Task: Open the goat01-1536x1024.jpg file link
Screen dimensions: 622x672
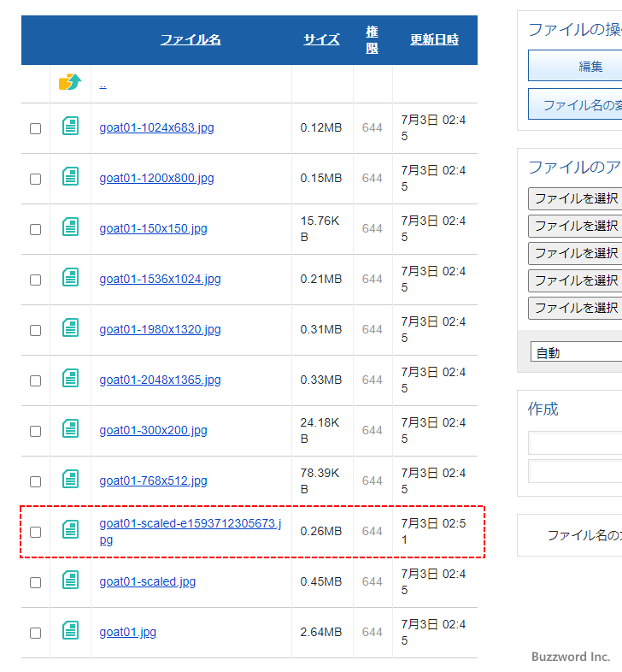Action: click(x=160, y=279)
